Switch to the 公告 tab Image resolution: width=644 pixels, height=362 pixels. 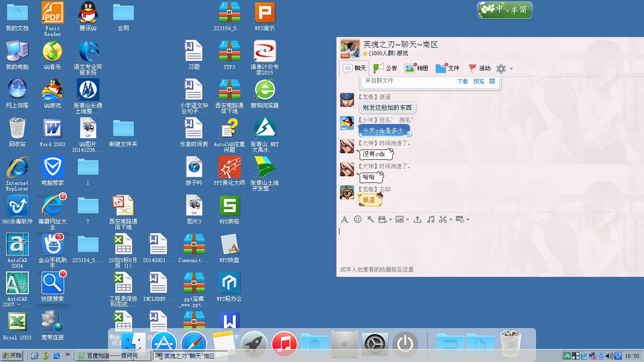click(385, 68)
